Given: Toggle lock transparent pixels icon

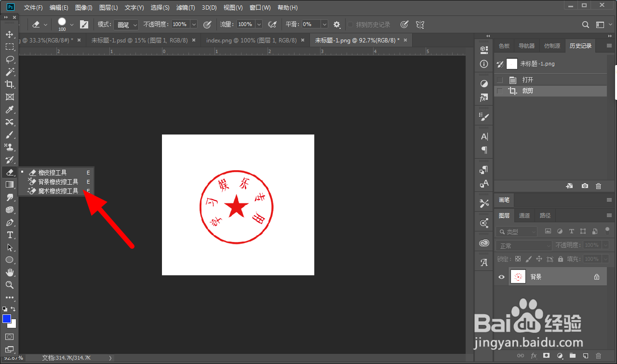Looking at the screenshot, I should coord(518,259).
